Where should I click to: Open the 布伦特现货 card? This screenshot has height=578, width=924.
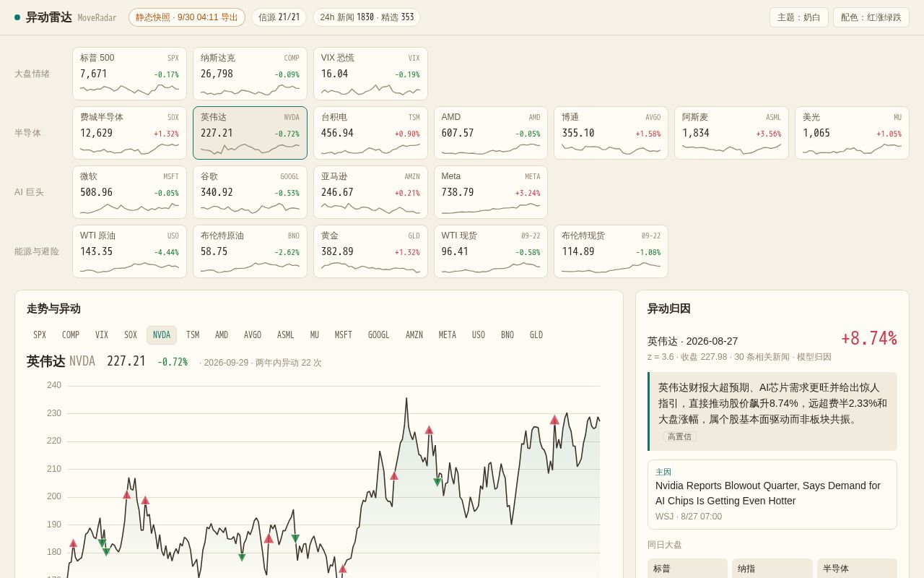tap(611, 251)
